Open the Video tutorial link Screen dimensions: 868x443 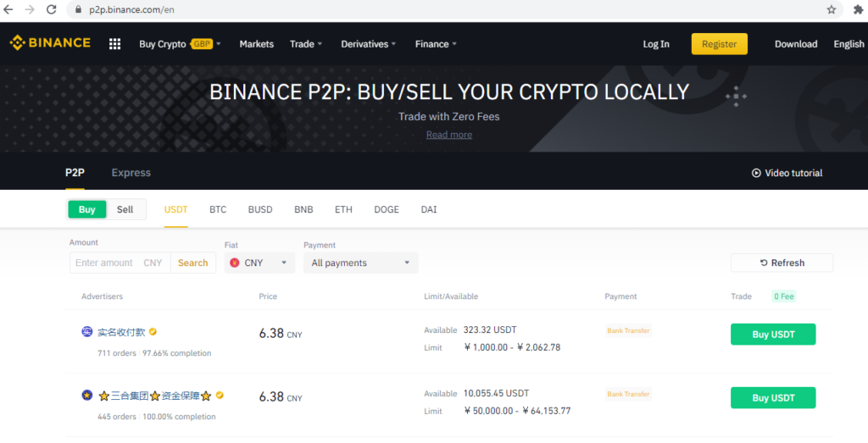coord(787,173)
